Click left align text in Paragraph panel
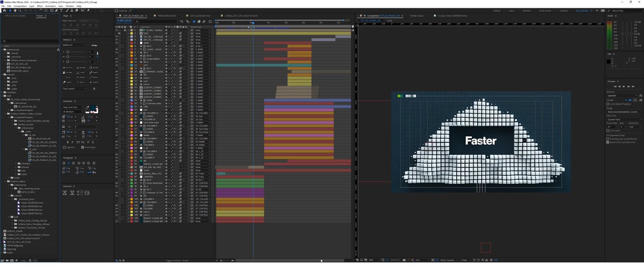Viewport: 644px width, 268px height. [x=64, y=163]
